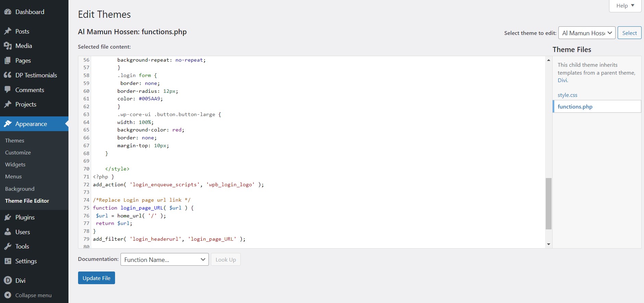Click the Collapse menu arrow icon

[8, 295]
